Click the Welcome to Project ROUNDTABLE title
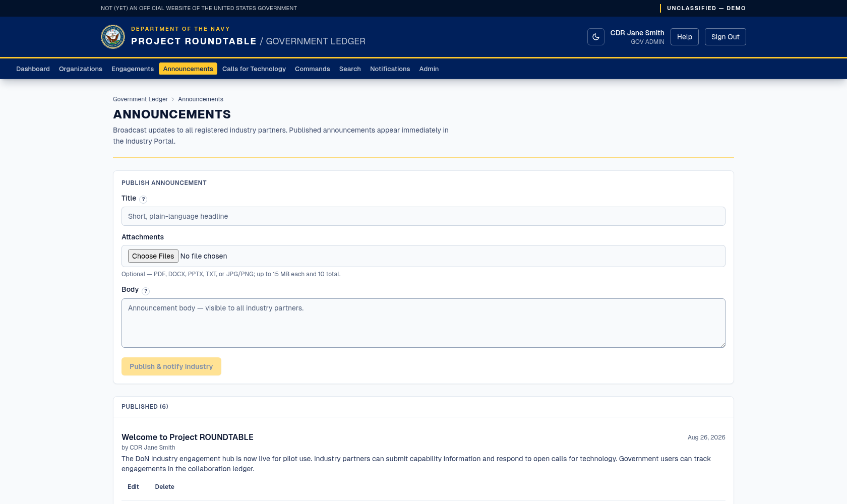Image resolution: width=847 pixels, height=504 pixels. click(x=188, y=437)
